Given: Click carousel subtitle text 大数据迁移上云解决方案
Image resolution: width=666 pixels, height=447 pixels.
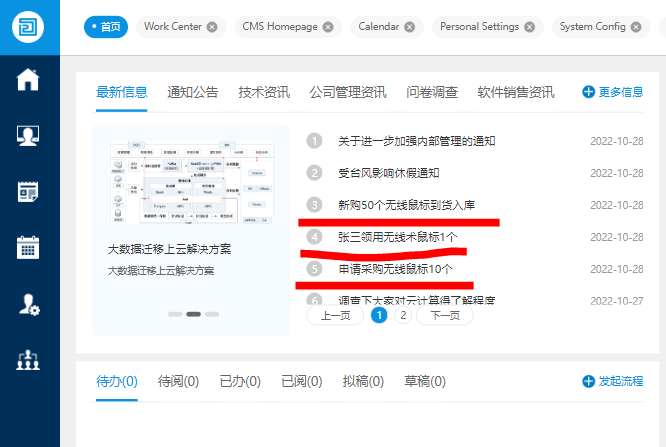Looking at the screenshot, I should 161,271.
